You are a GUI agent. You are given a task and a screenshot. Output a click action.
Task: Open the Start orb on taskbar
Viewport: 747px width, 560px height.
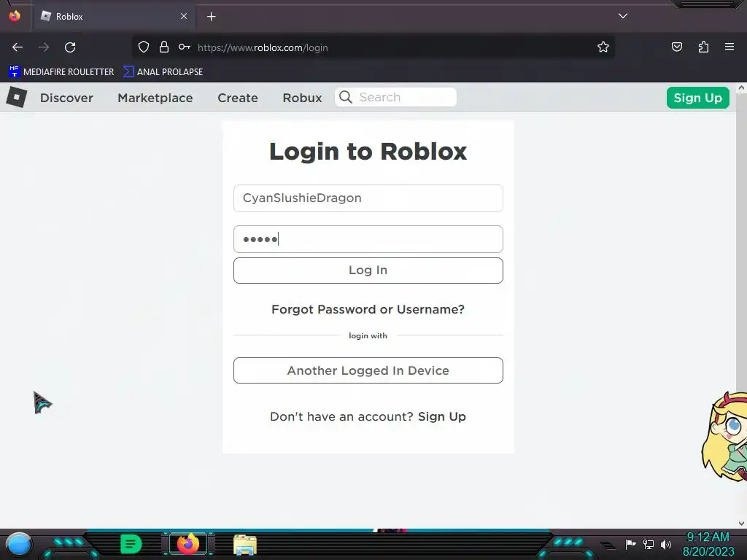[x=19, y=544]
